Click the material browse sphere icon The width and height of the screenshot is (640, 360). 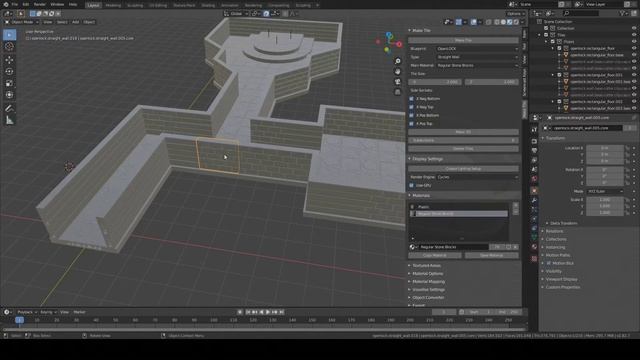[413, 247]
